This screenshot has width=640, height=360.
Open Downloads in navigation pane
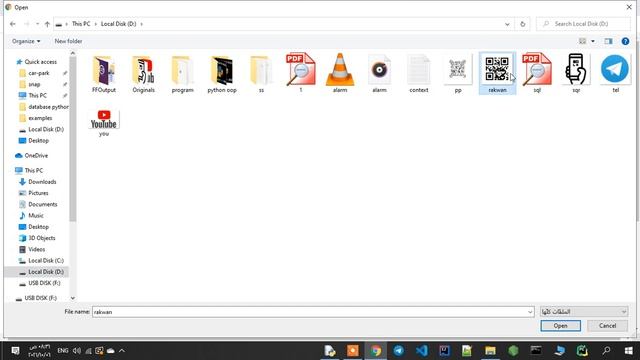(x=42, y=182)
